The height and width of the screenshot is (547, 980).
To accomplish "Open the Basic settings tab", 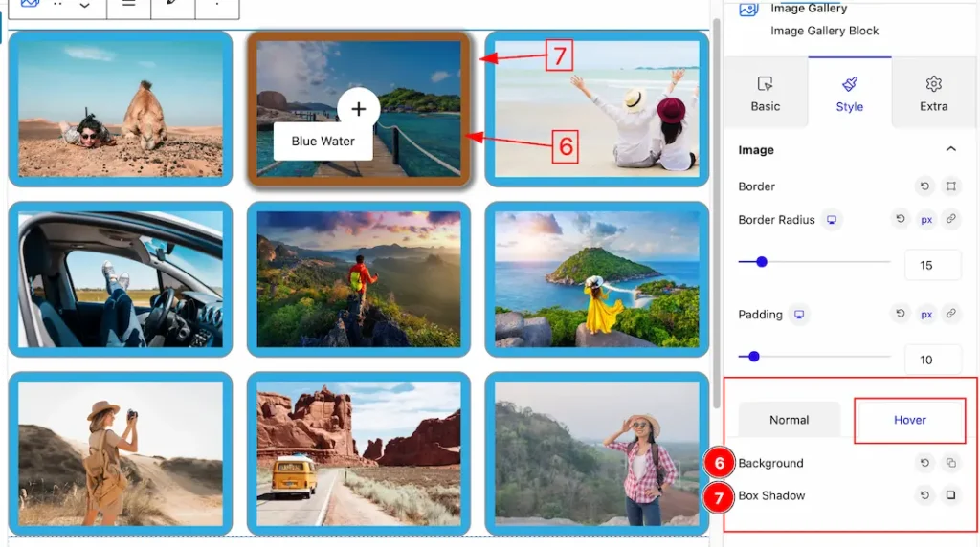I will [765, 94].
